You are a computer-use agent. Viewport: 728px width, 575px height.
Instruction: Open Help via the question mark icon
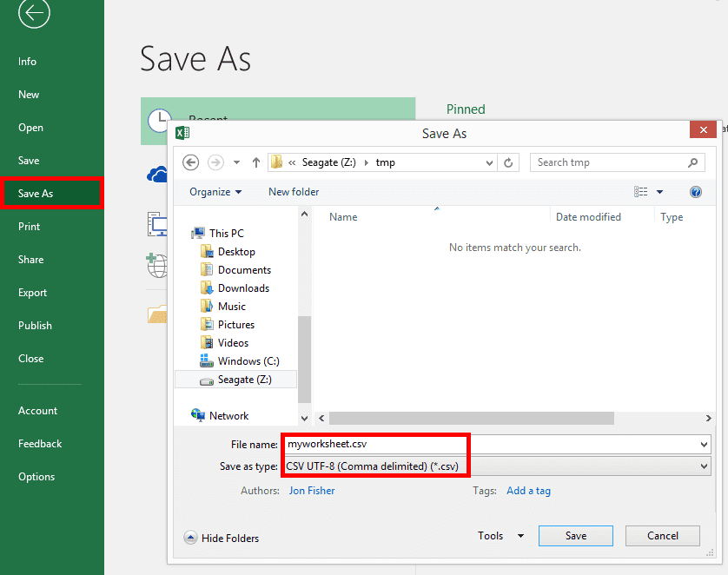pyautogui.click(x=695, y=192)
